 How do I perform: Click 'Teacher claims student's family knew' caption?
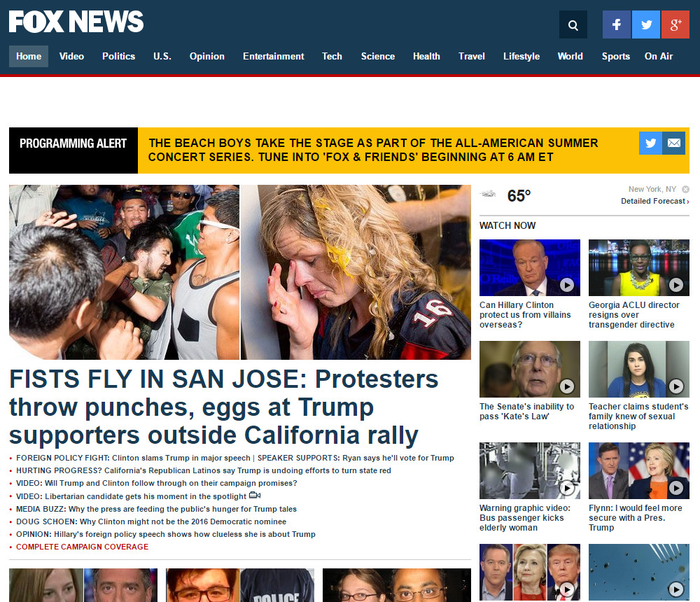[638, 416]
